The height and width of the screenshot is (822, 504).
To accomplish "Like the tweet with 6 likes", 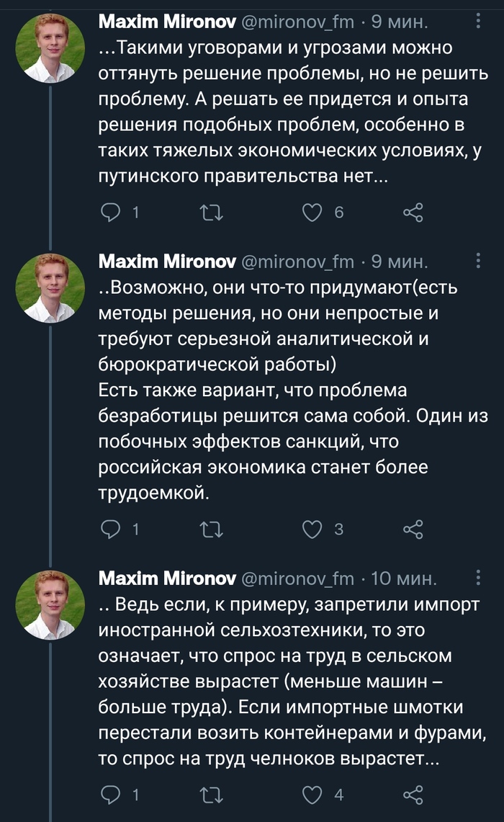I will point(312,213).
